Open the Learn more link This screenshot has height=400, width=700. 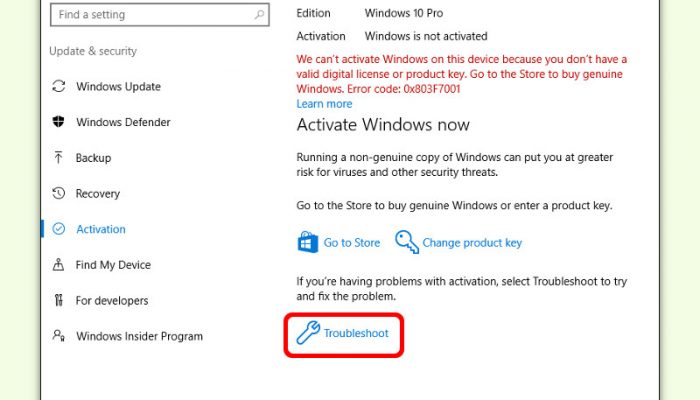click(324, 104)
